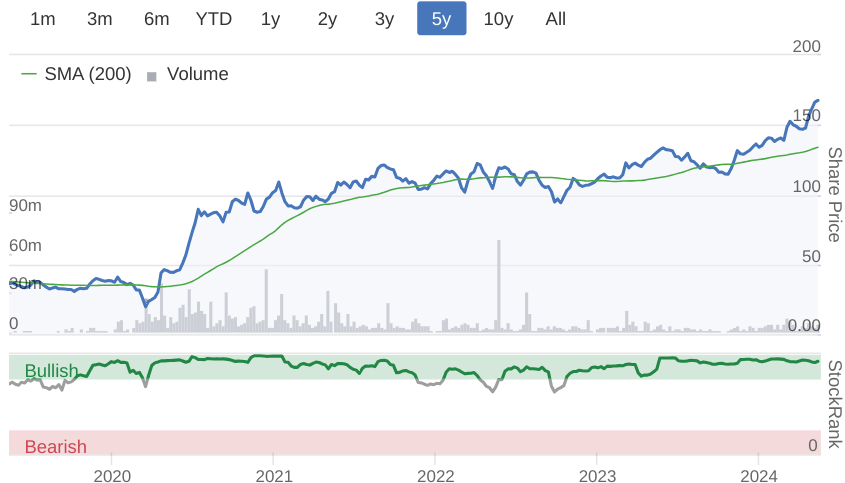Viewport: 845px width, 483px height.
Task: Click the 2024 x-axis label
Action: tap(759, 475)
